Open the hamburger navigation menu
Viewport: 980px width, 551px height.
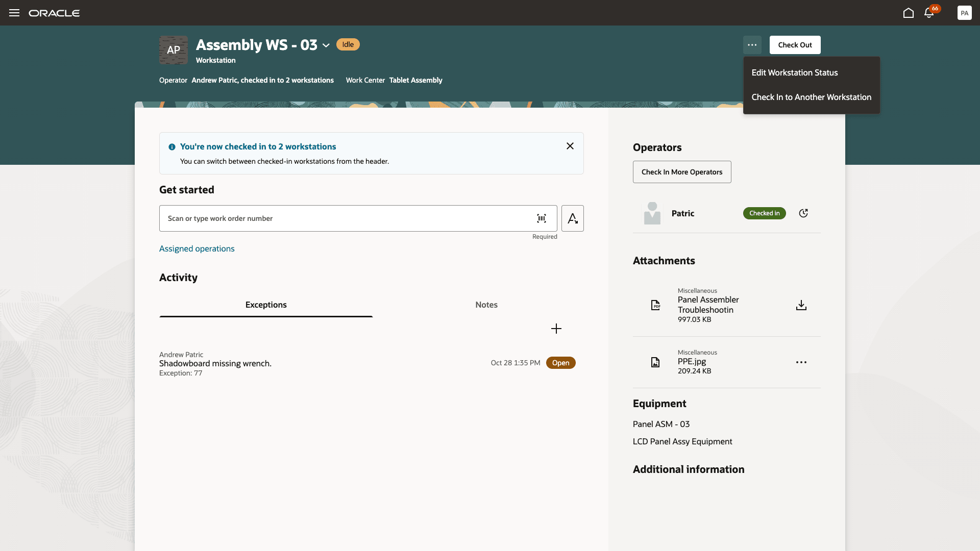[x=14, y=13]
